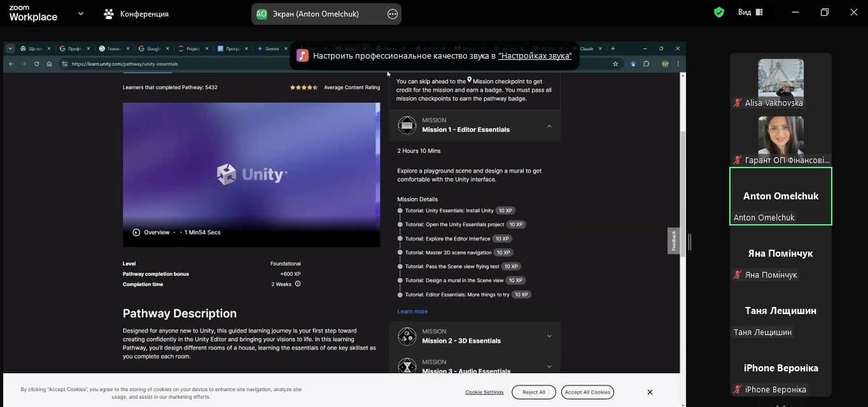Open the browser tab search dropdown

(10, 48)
